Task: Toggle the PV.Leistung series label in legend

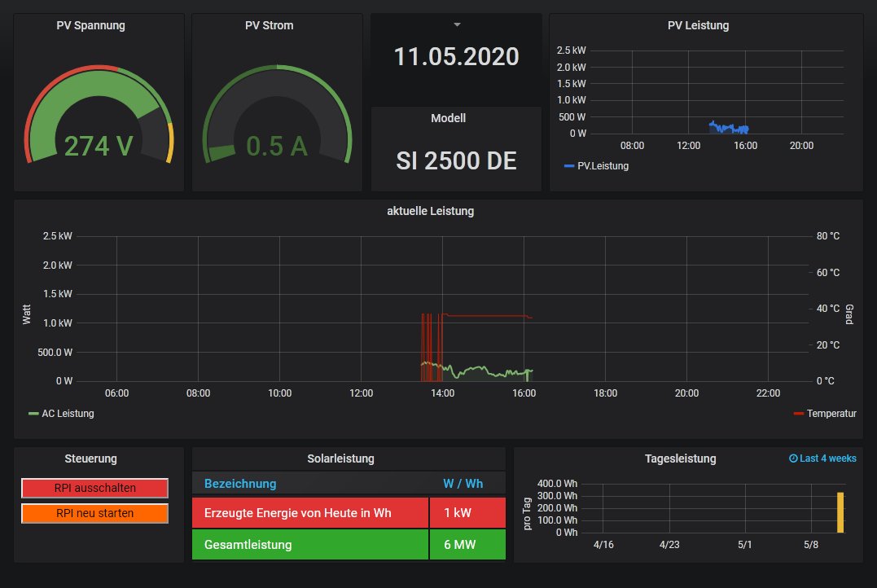Action: tap(603, 166)
